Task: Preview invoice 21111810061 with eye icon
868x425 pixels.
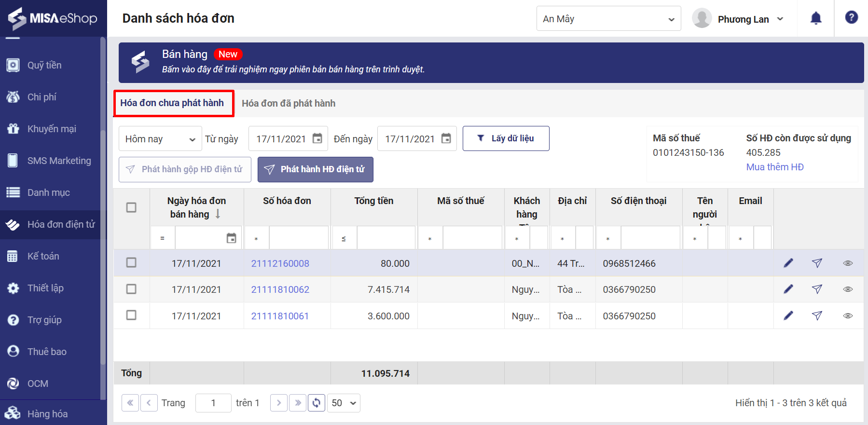Action: point(847,315)
